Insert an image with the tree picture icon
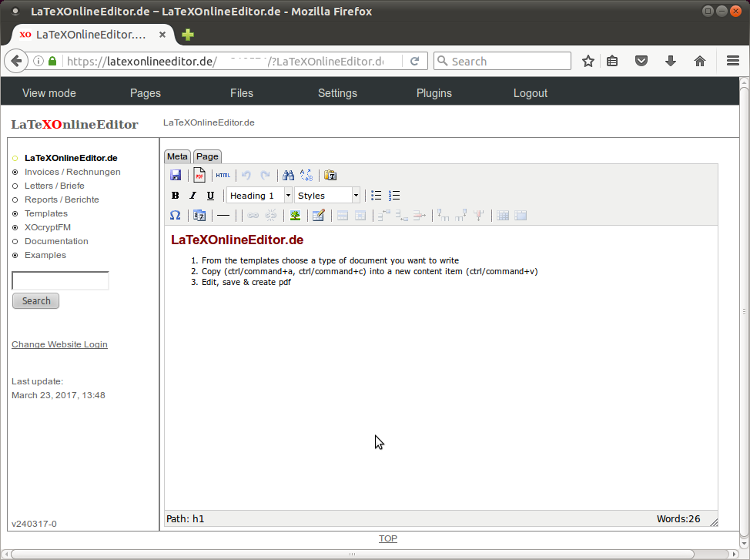The height and width of the screenshot is (560, 750). pyautogui.click(x=295, y=216)
